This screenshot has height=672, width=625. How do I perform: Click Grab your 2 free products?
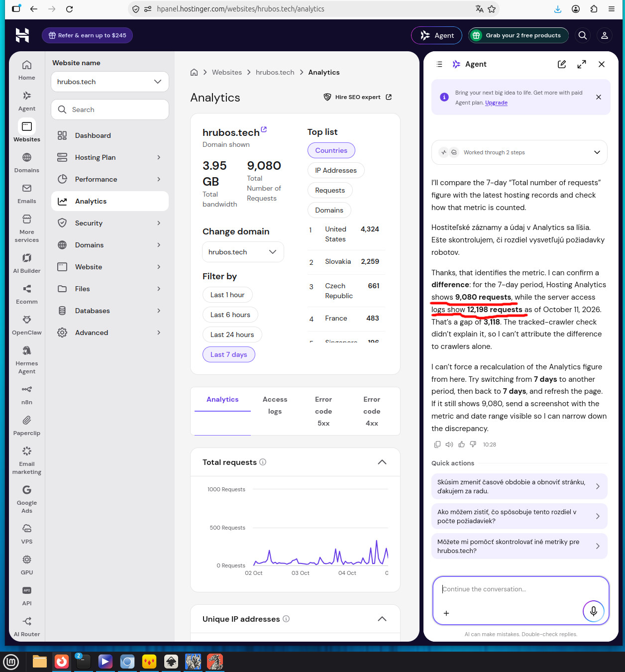coord(519,35)
